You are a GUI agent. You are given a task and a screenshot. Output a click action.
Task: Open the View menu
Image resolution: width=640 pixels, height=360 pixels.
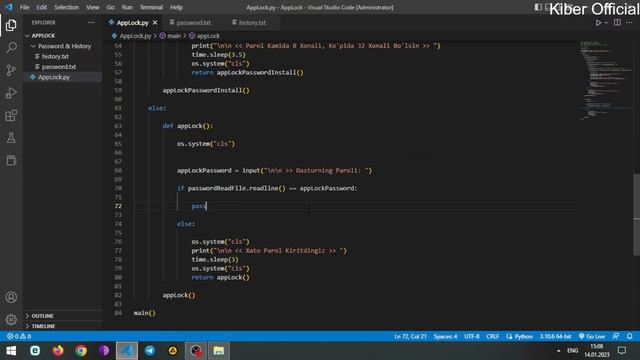[x=93, y=7]
